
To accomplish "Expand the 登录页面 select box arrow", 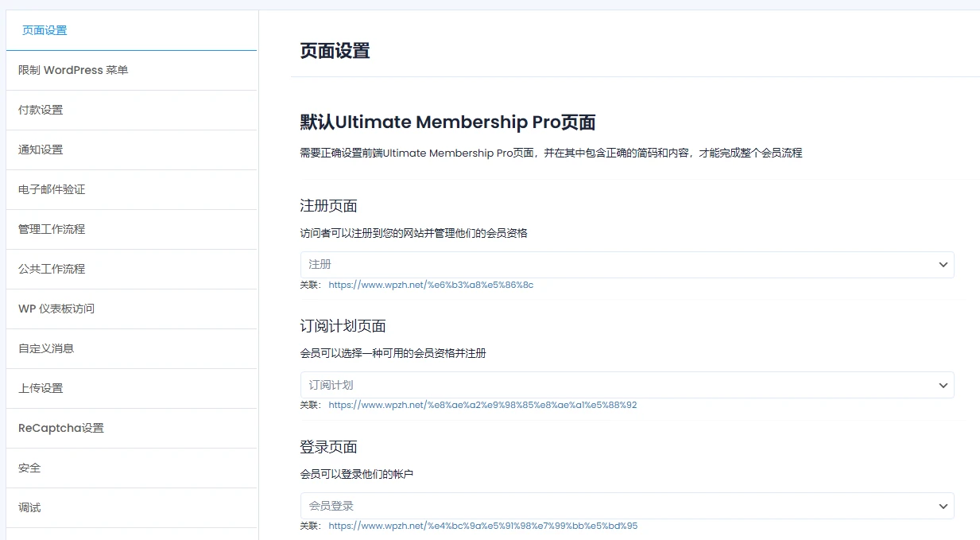I will (x=943, y=505).
